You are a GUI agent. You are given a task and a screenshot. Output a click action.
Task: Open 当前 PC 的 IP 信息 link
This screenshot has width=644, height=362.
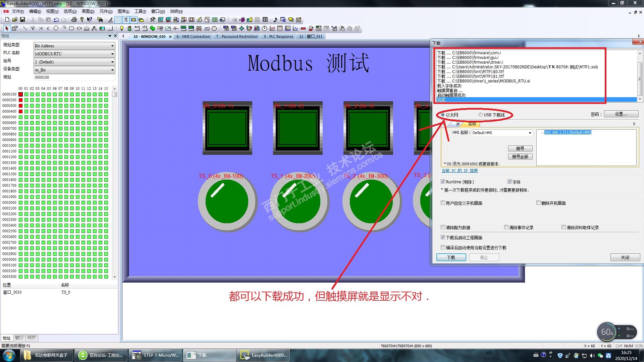[460, 171]
